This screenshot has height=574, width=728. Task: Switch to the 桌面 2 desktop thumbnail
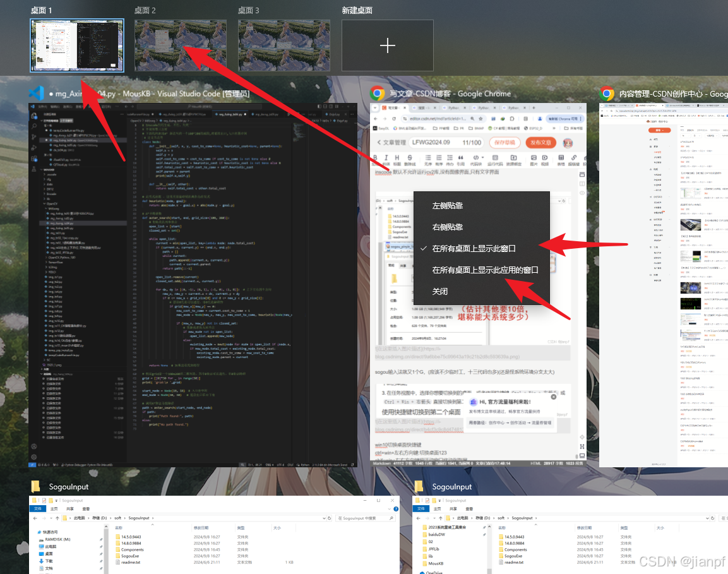(181, 45)
